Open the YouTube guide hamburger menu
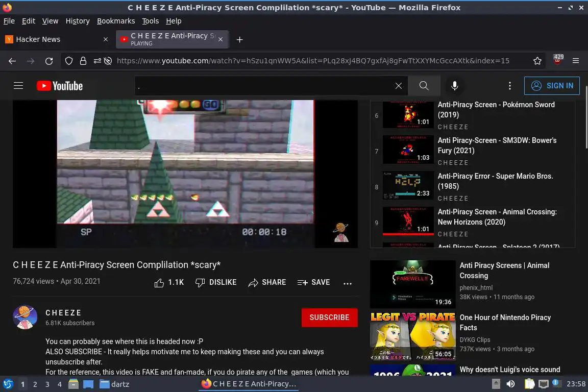This screenshot has height=392, width=588. [18, 86]
